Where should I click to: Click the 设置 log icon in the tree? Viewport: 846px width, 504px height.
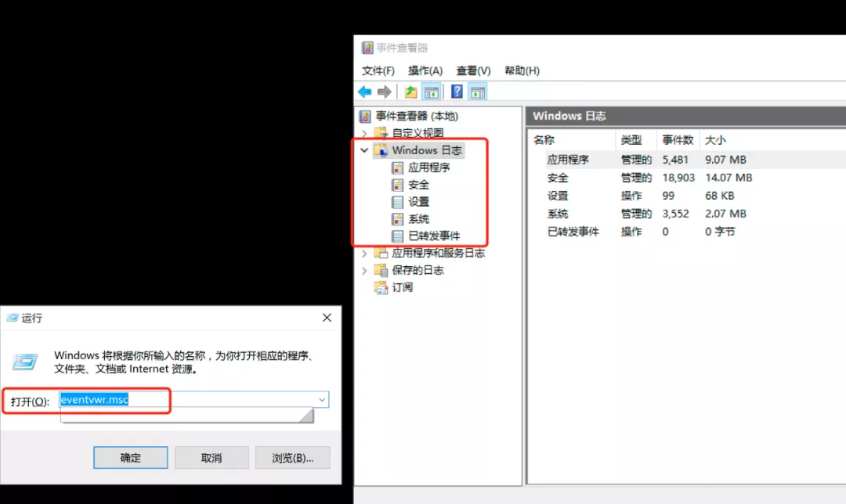click(398, 202)
